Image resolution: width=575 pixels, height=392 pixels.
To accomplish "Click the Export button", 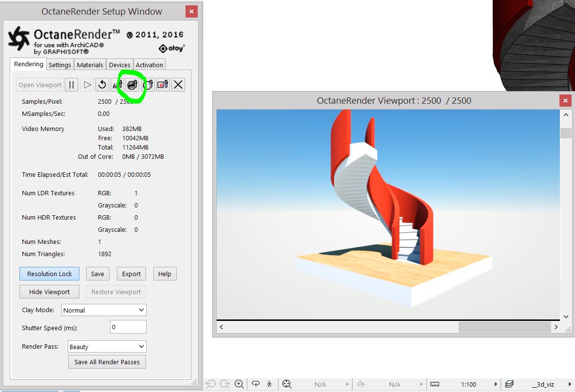I will tap(131, 274).
